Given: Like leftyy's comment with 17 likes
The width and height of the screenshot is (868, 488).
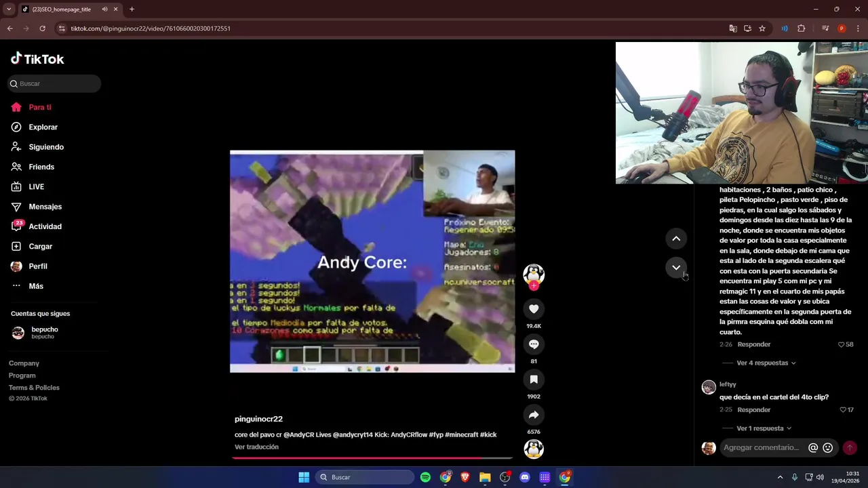Looking at the screenshot, I should 843,409.
